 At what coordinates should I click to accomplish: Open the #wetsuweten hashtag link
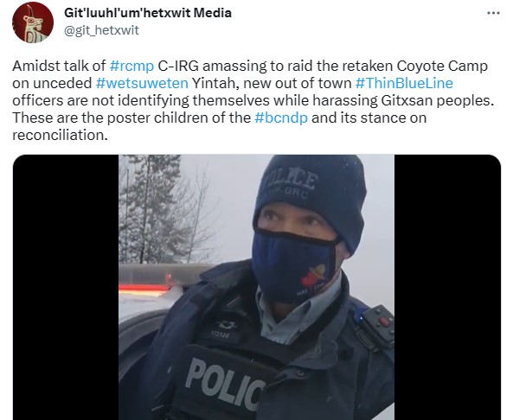(x=143, y=83)
